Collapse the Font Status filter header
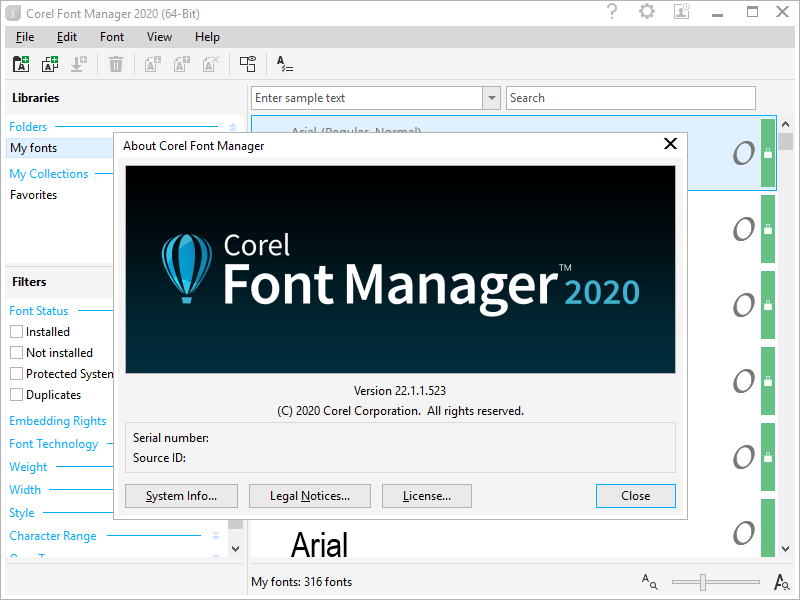The width and height of the screenshot is (800, 600). point(39,311)
